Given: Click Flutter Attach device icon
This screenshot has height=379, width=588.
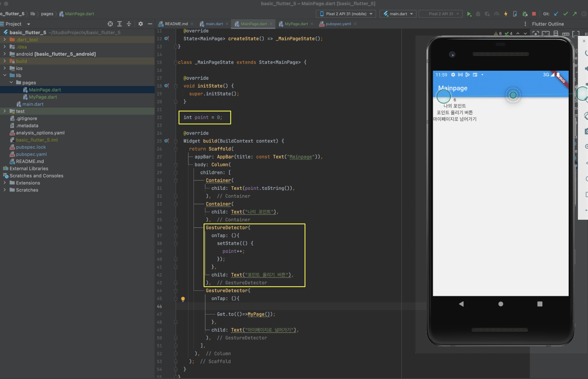Looking at the screenshot, I should click(x=515, y=14).
